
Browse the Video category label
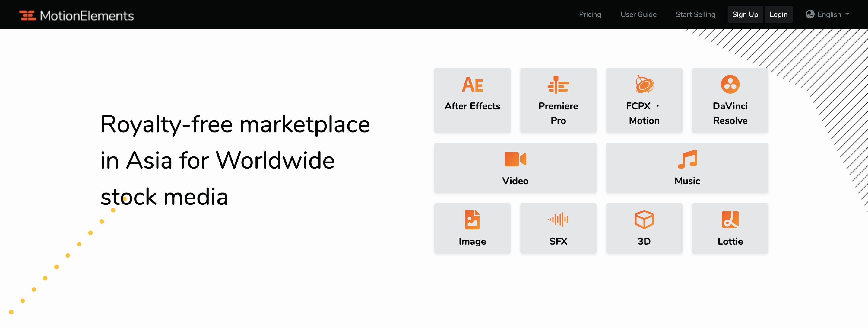tap(515, 181)
